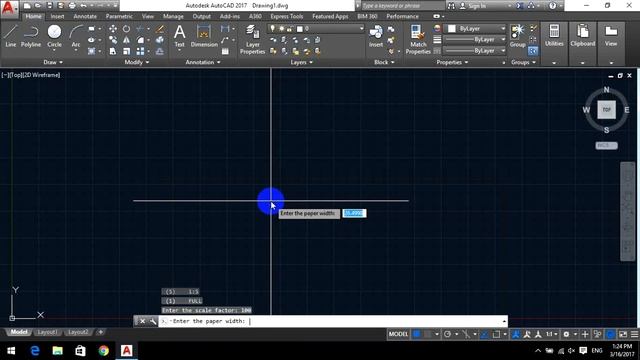Image resolution: width=640 pixels, height=360 pixels.
Task: Select the Array tool in Modify panel
Action: click(140, 51)
